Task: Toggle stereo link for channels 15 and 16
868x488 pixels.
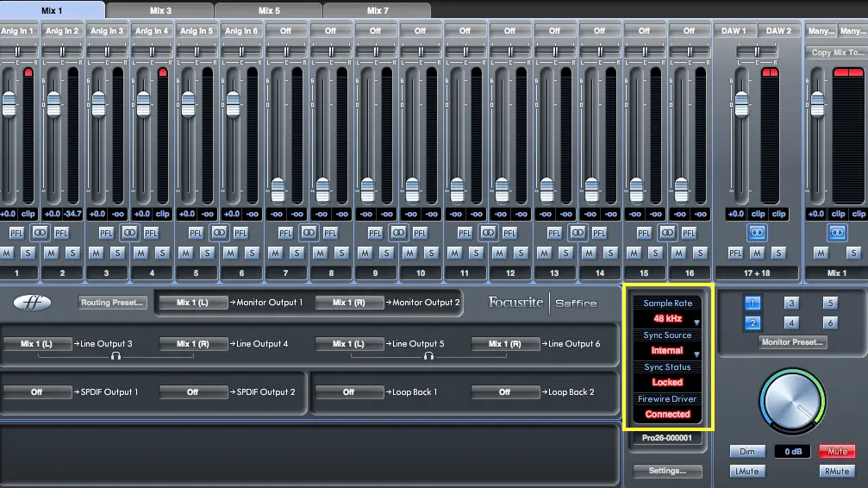Action: 667,232
